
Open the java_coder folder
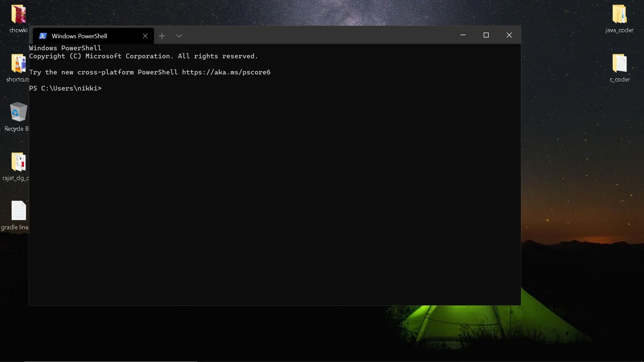pyautogui.click(x=619, y=15)
